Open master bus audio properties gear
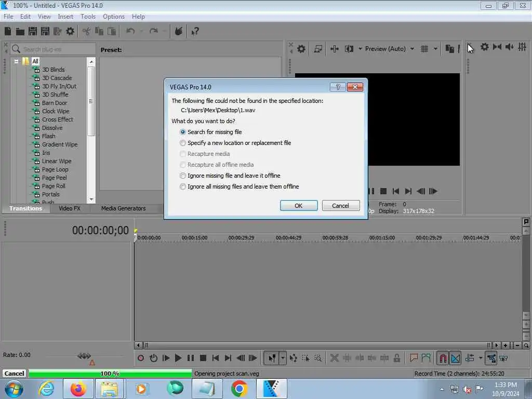Viewport: 532px width, 399px height. point(485,47)
